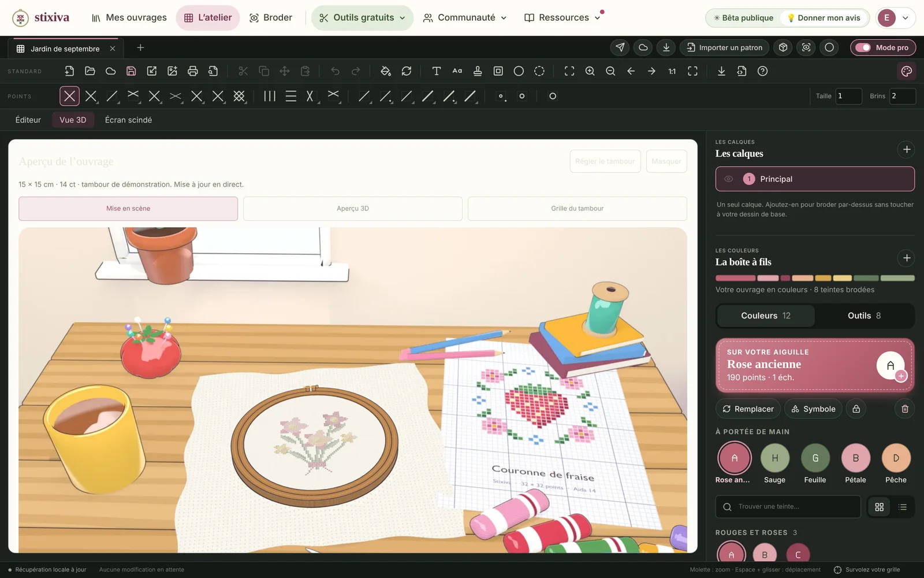Switch palette to list view
The height and width of the screenshot is (578, 924).
coord(903,507)
